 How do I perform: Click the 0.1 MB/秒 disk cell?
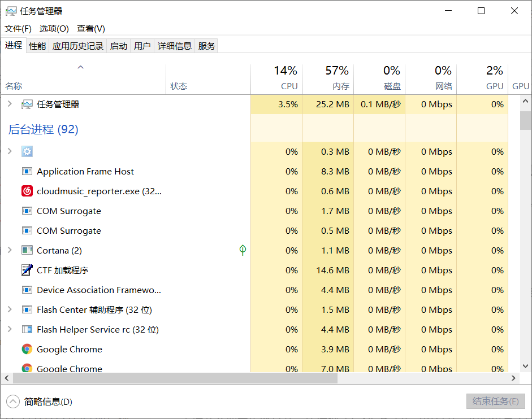click(379, 104)
